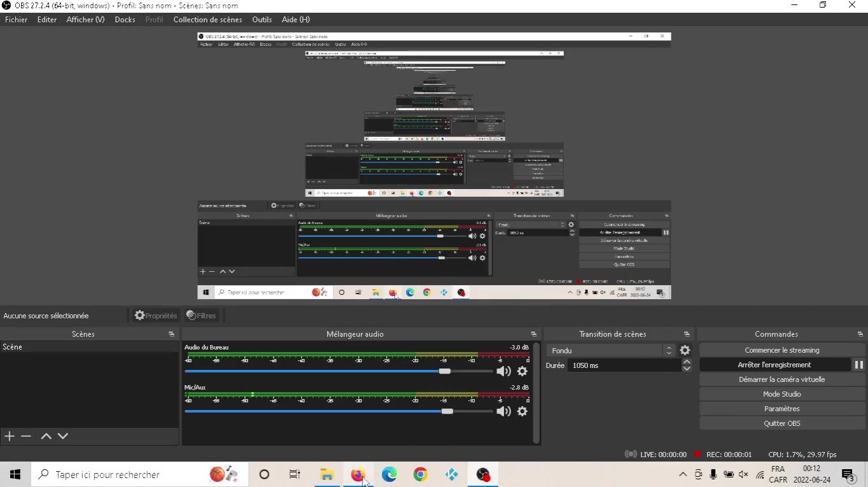
Task: Adjust the Audio du Bureau volume slider
Action: pos(445,371)
